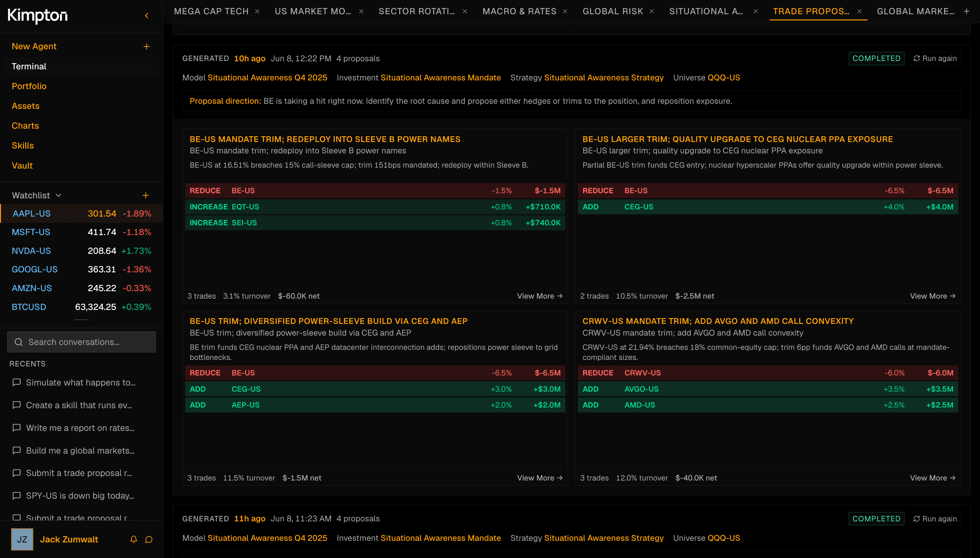980x558 pixels.
Task: Open the Assets section
Action: 26,106
